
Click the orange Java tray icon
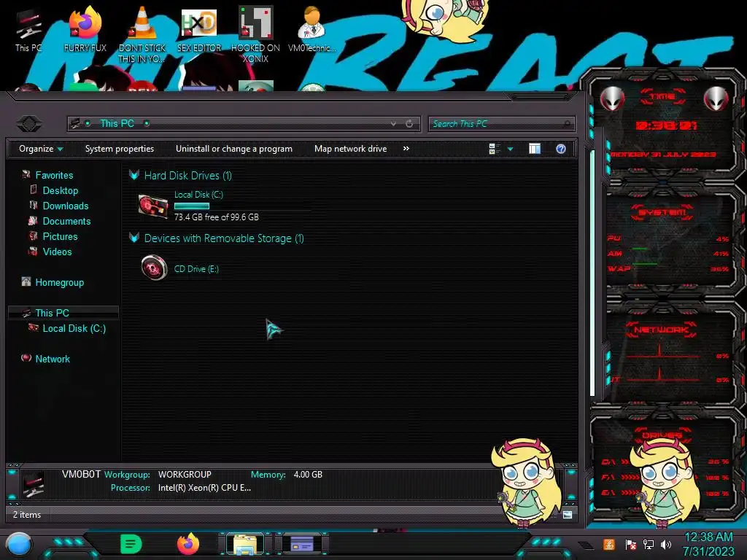tap(608, 544)
